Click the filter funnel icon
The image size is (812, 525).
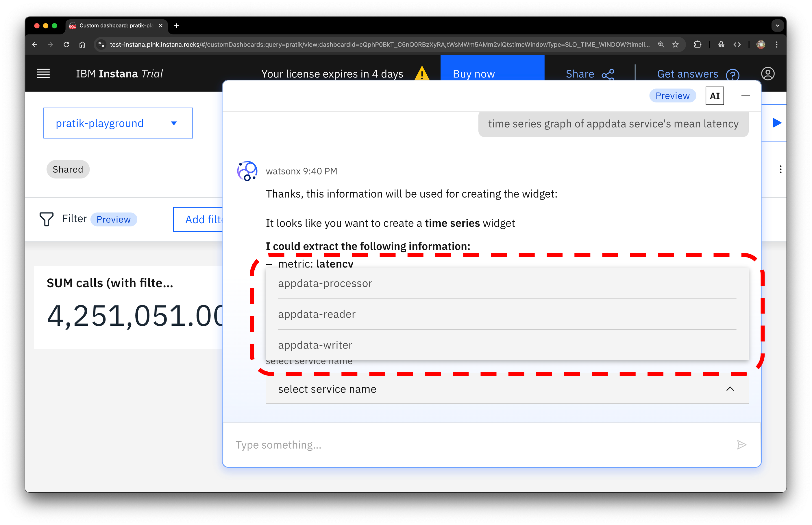[x=46, y=219]
